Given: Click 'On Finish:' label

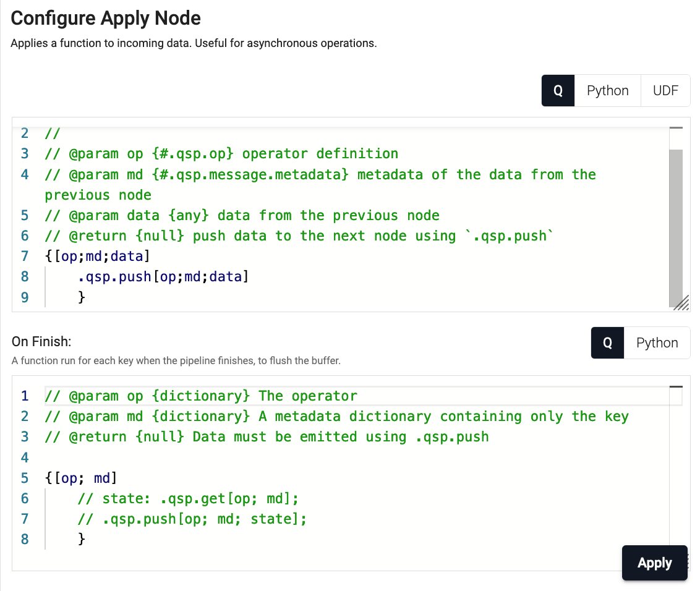Looking at the screenshot, I should point(41,341).
